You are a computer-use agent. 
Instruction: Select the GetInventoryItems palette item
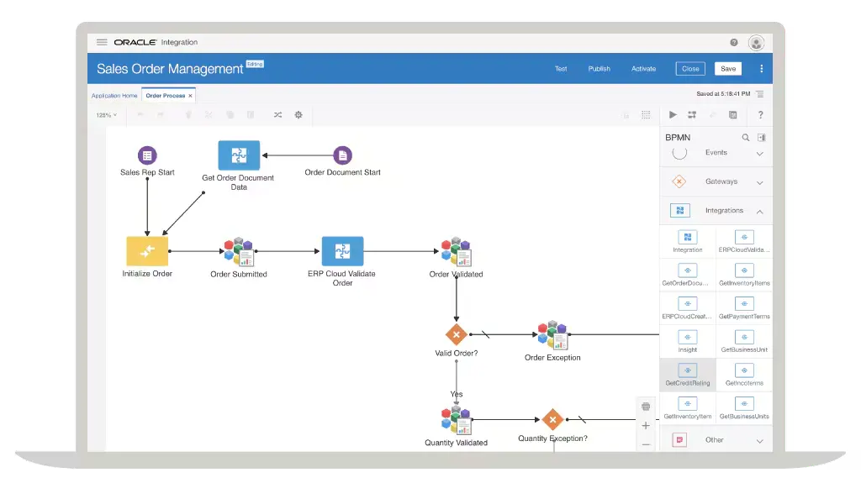(x=744, y=275)
